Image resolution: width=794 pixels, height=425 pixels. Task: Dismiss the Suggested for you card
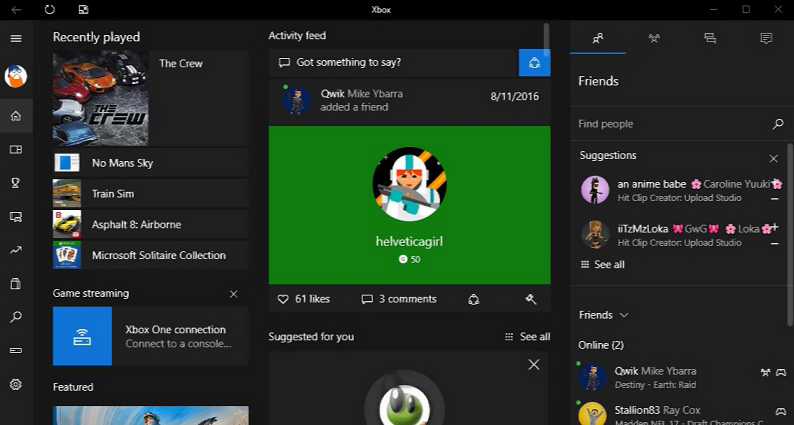tap(534, 365)
